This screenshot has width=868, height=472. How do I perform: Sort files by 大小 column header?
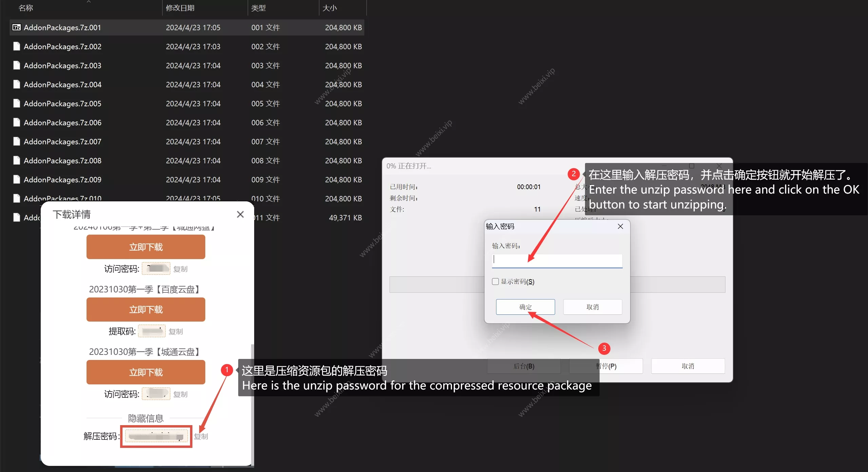[x=329, y=8]
